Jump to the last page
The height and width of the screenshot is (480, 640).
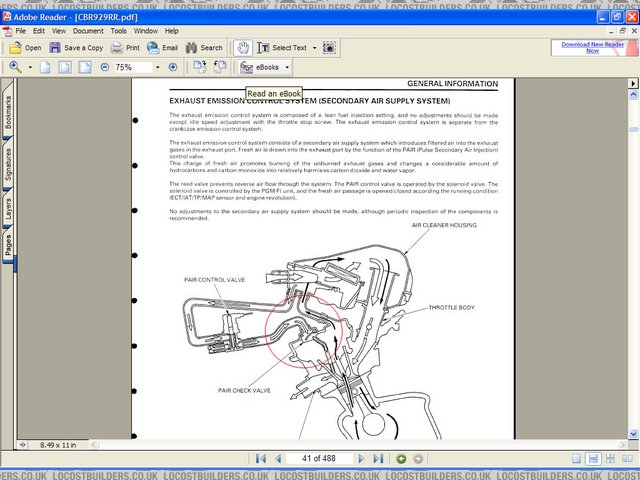pos(378,458)
